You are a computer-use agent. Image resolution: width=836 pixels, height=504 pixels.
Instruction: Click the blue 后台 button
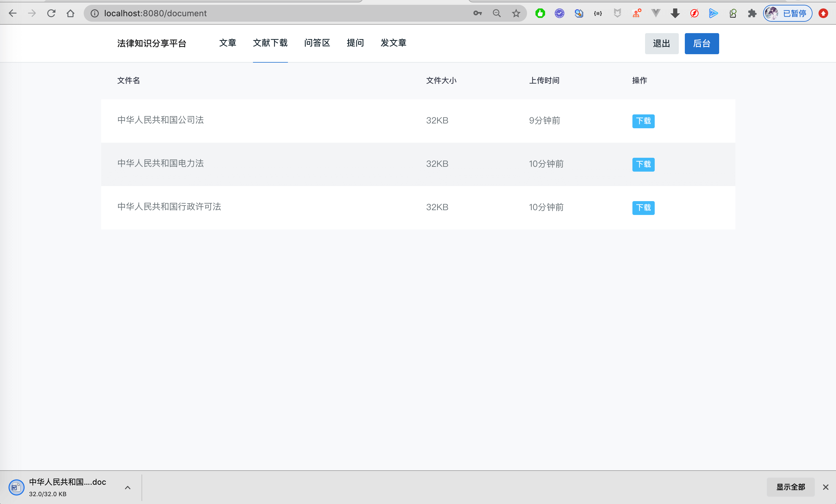701,43
